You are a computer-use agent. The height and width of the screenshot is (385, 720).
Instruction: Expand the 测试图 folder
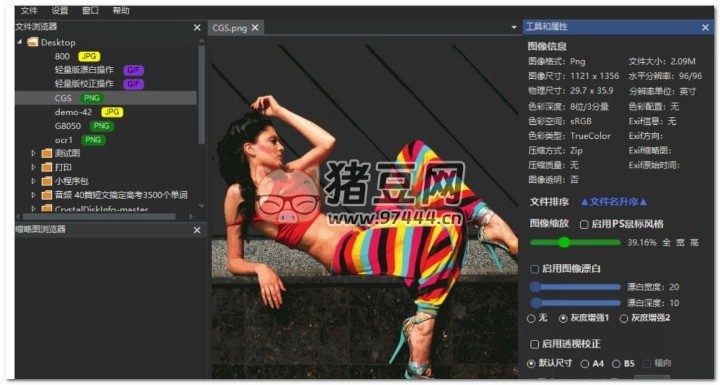pyautogui.click(x=33, y=153)
